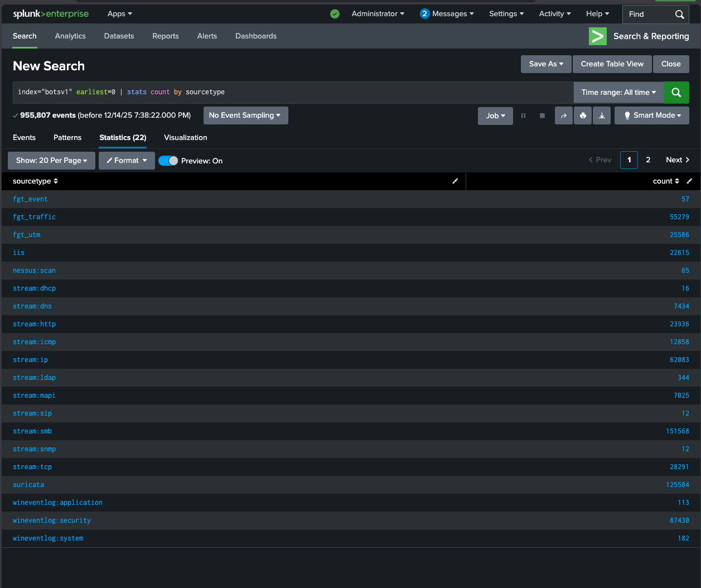Viewport: 701px width, 588px height.
Task: Open the Administrator menu
Action: click(x=378, y=14)
